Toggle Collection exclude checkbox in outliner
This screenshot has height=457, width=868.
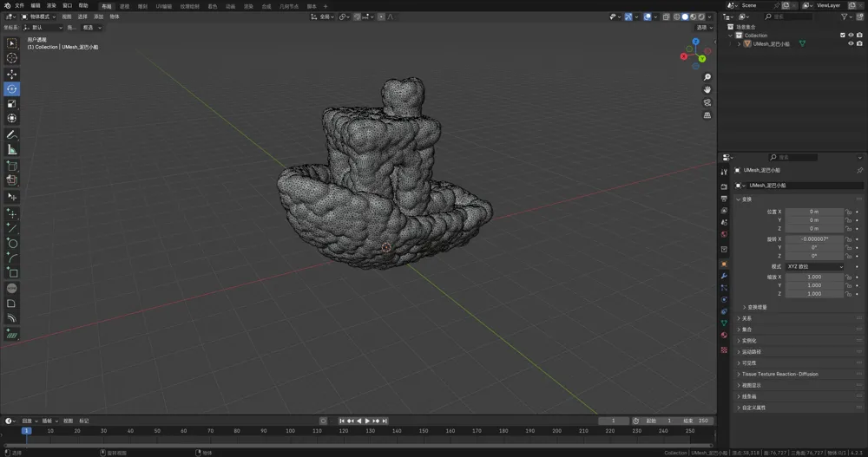click(843, 36)
